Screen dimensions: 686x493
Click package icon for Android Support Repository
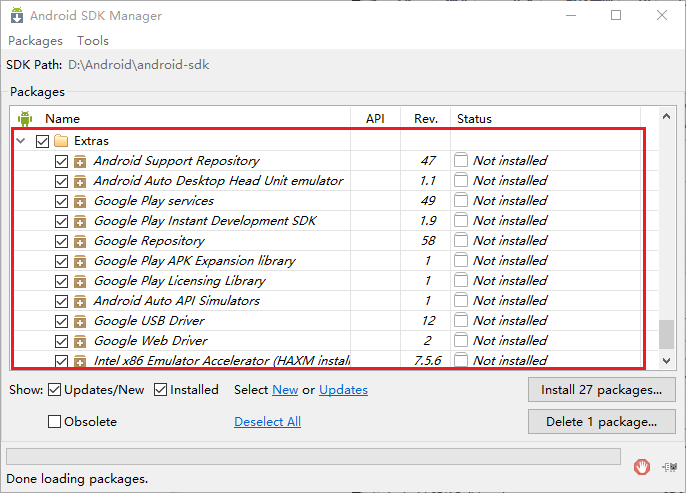(x=80, y=161)
